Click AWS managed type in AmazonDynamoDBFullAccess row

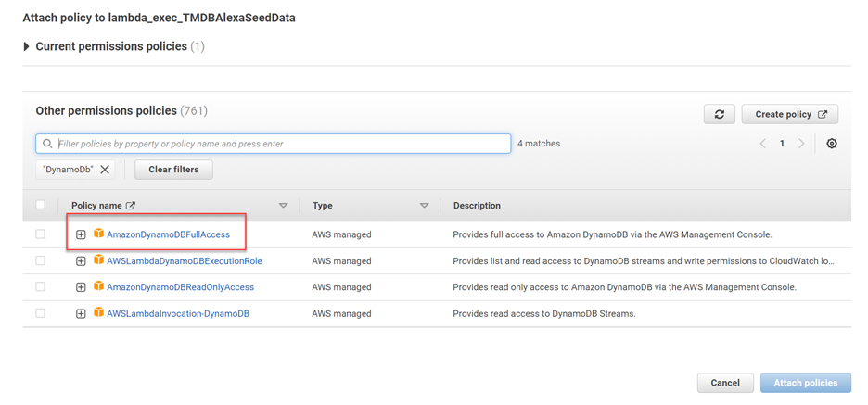(341, 234)
